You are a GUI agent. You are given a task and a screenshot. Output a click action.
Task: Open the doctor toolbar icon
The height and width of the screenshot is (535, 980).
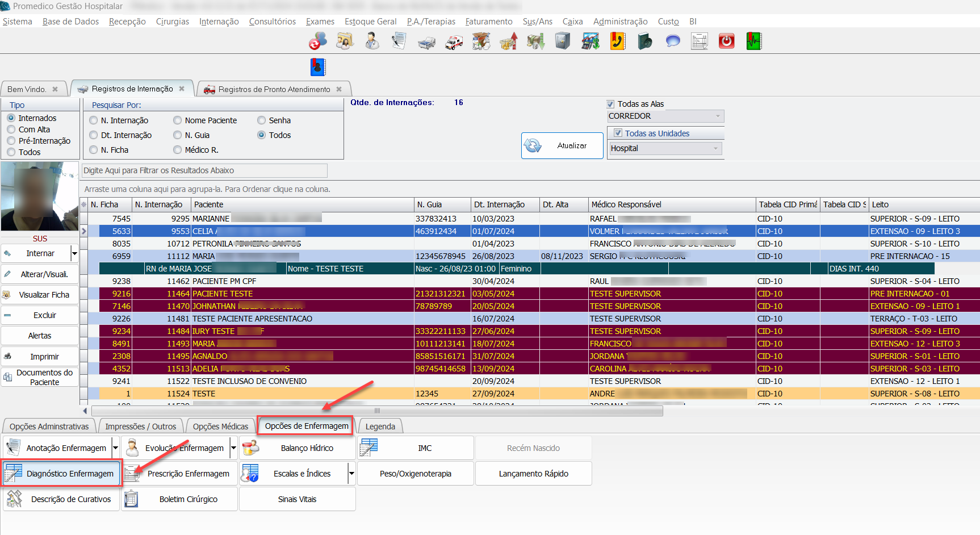[372, 41]
